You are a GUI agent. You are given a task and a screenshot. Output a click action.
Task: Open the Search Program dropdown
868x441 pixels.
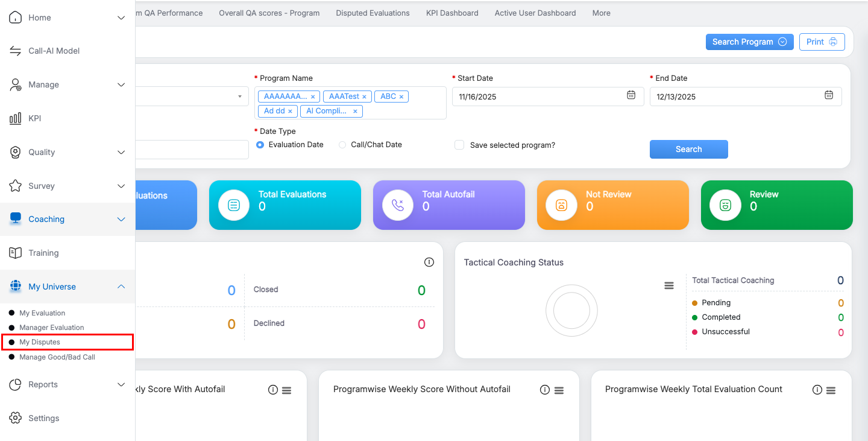tap(749, 42)
